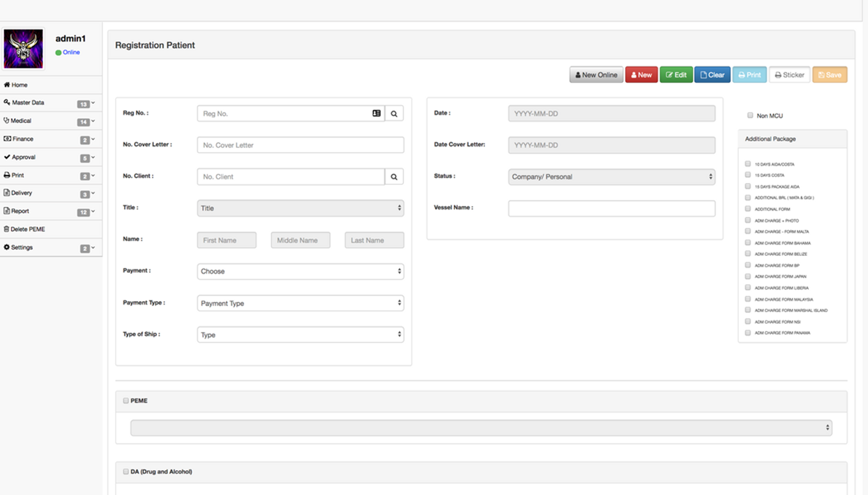Click the Vessel Name input field
868x495 pixels.
[x=611, y=208]
